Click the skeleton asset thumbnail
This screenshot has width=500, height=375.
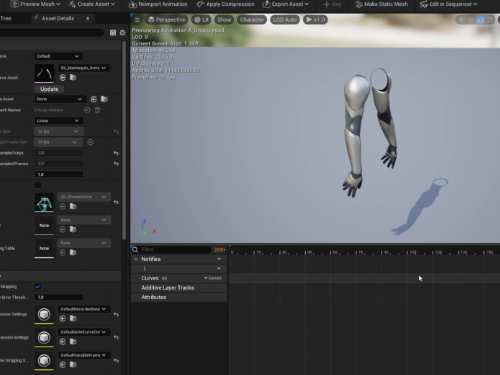pyautogui.click(x=44, y=202)
